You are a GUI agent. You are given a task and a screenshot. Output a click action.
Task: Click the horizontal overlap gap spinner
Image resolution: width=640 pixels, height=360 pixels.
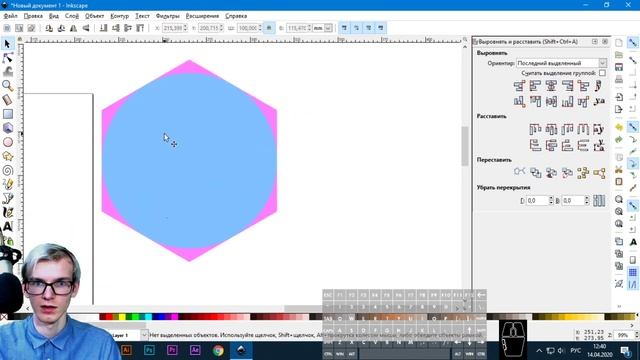pos(551,200)
